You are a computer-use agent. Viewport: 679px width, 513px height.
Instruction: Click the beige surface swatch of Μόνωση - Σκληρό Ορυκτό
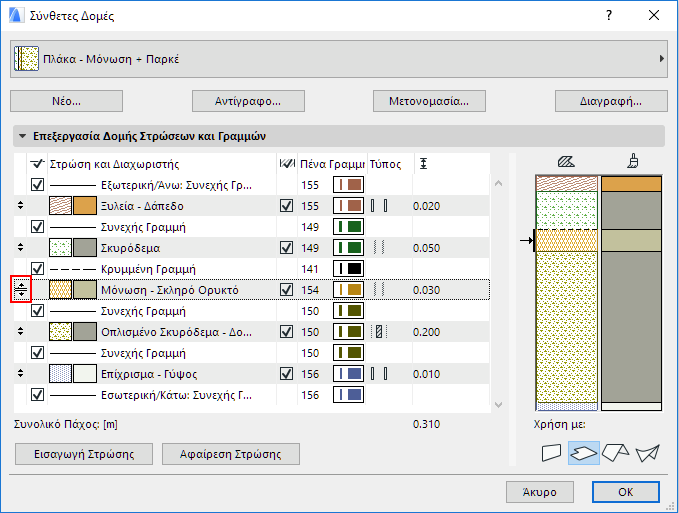point(85,290)
